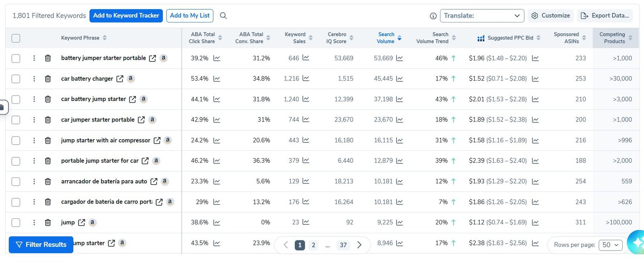Viewport: 644px width, 263px height.
Task: Click the info icon next to Translate
Action: [x=433, y=16]
